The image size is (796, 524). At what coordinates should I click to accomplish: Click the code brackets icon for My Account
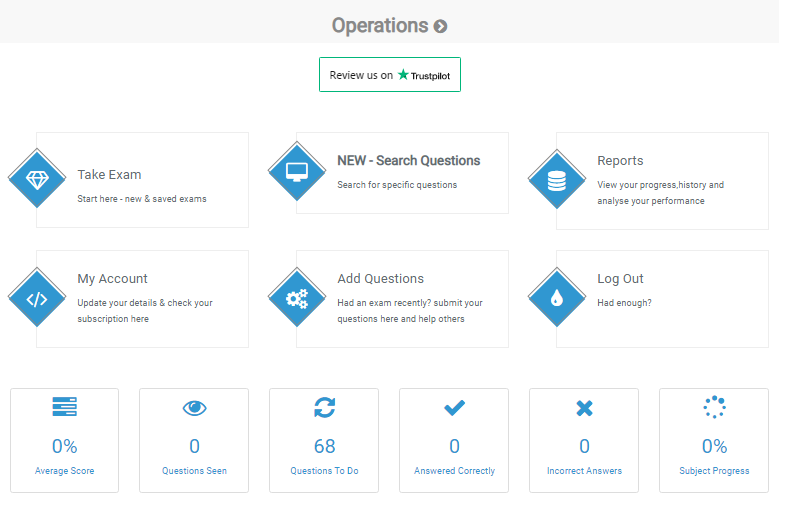coord(37,298)
